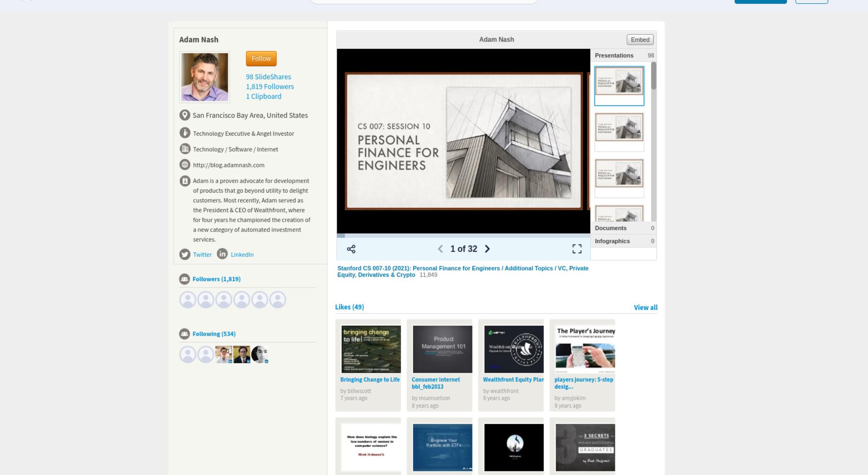Image resolution: width=868 pixels, height=475 pixels.
Task: Open the 1,819 Followers link
Action: (x=270, y=86)
